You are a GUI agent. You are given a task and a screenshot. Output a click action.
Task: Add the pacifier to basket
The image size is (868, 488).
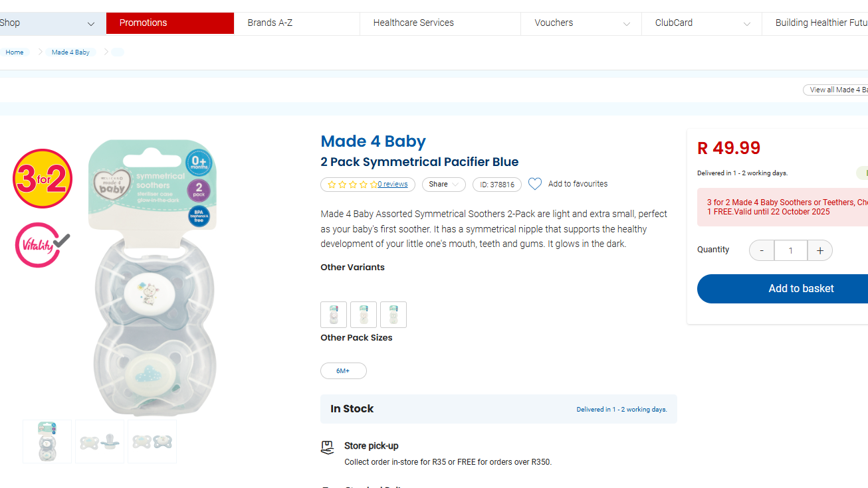pyautogui.click(x=800, y=289)
